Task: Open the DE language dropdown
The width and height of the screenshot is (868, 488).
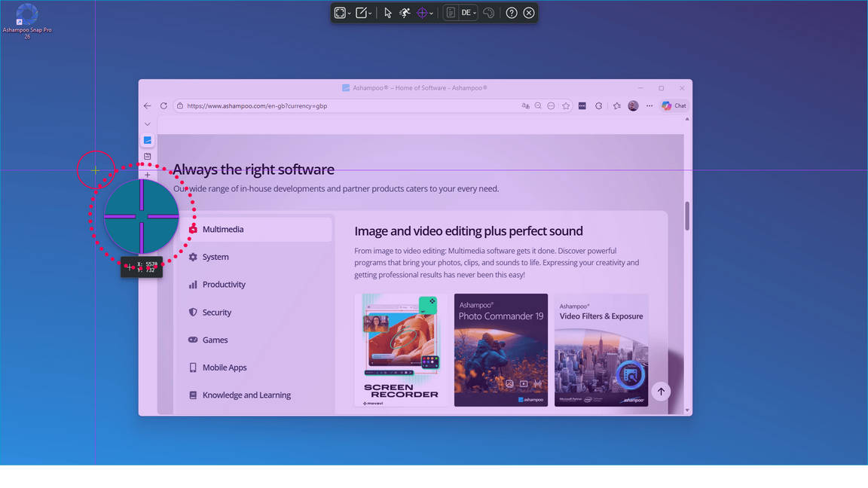Action: 469,13
